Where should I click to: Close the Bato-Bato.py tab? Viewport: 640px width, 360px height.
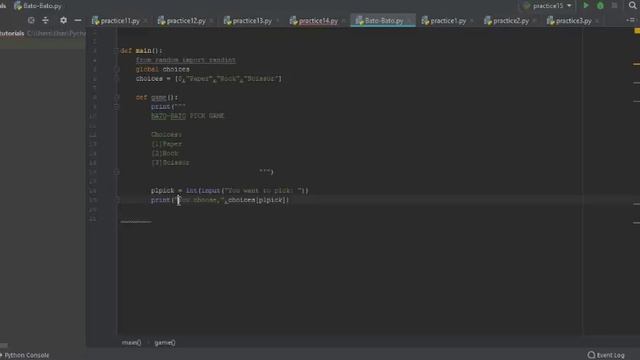(x=410, y=20)
